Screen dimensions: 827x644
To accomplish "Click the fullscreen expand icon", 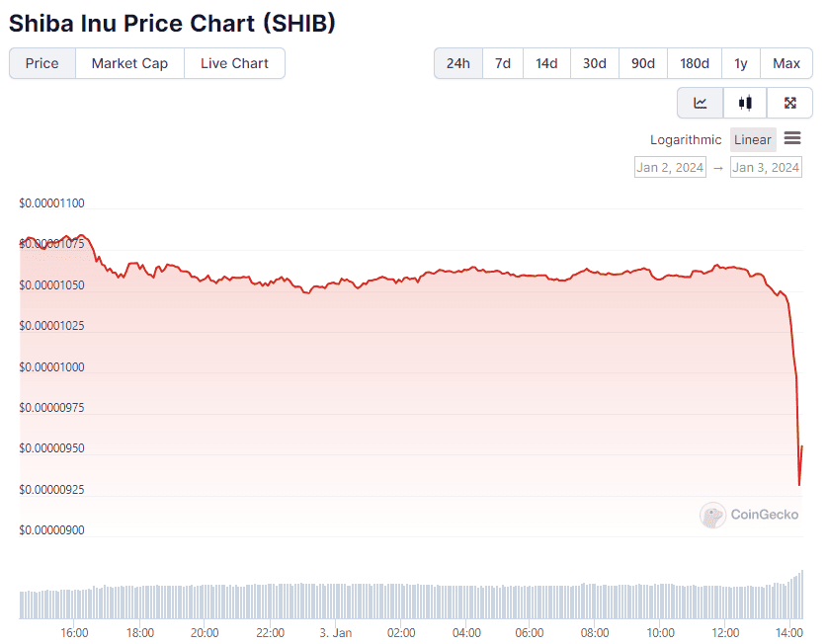I will [x=789, y=103].
